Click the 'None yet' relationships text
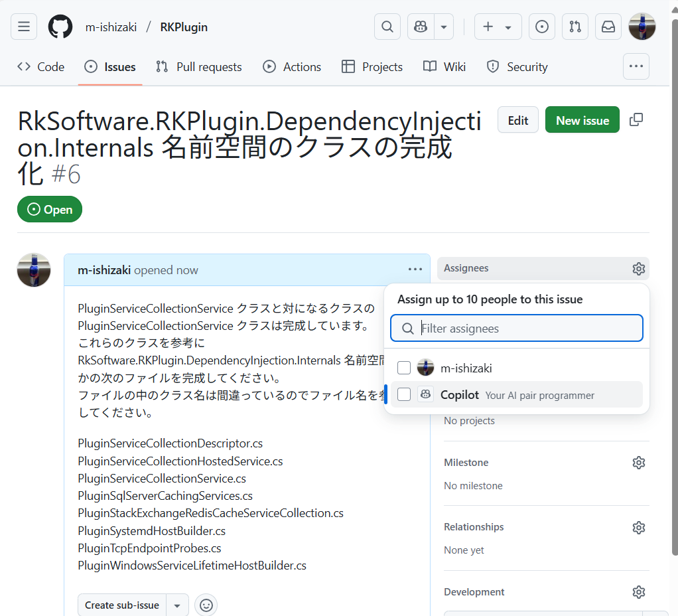 [x=464, y=550]
